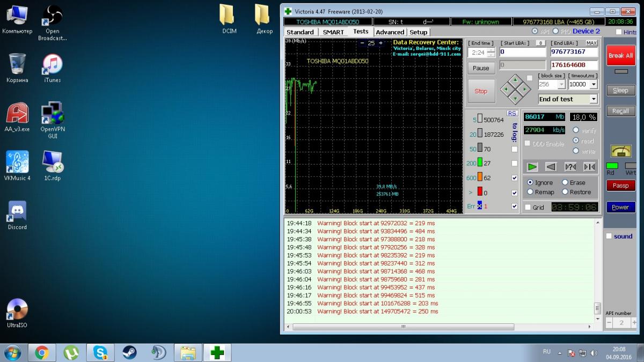Toggle log checkbox for 600 ms blocks
644x362 pixels.
pyautogui.click(x=515, y=178)
